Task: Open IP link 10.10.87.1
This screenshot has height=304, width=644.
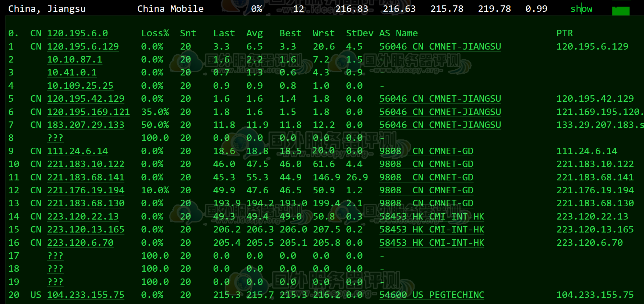Action: tap(75, 60)
